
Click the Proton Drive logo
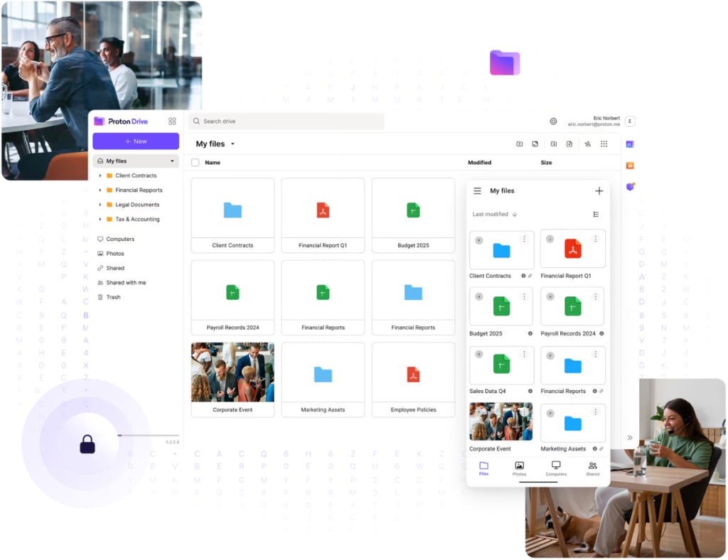121,121
